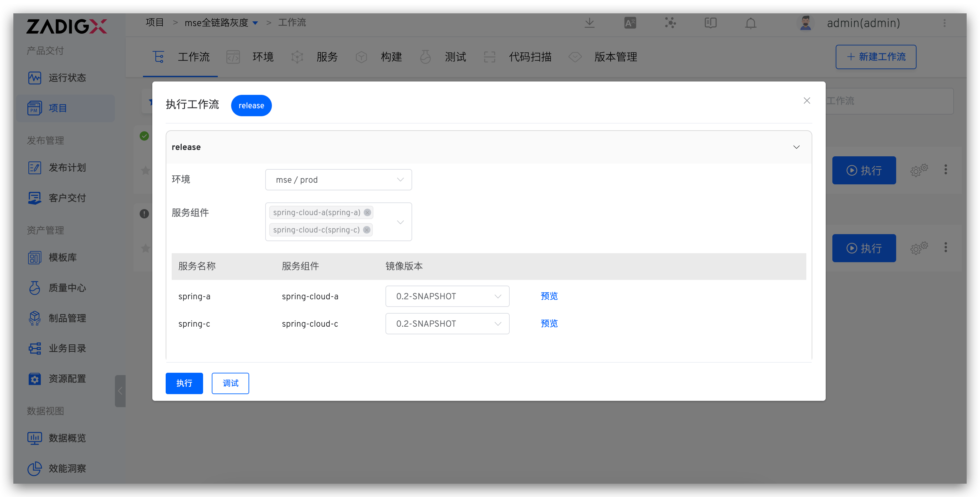Open the notification bell
Viewport: 980px width, 497px height.
click(x=750, y=23)
